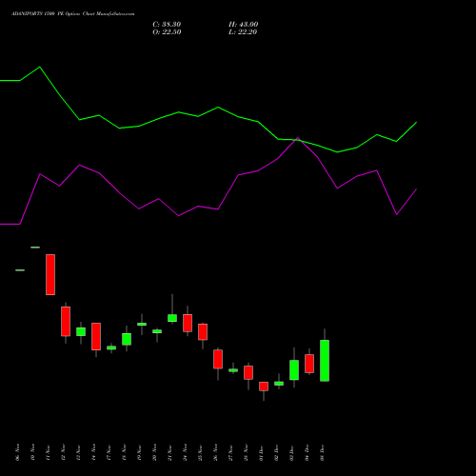This screenshot has width=476, height=476.
Task: Click the 01 Dec date label
Action: click(x=261, y=452)
